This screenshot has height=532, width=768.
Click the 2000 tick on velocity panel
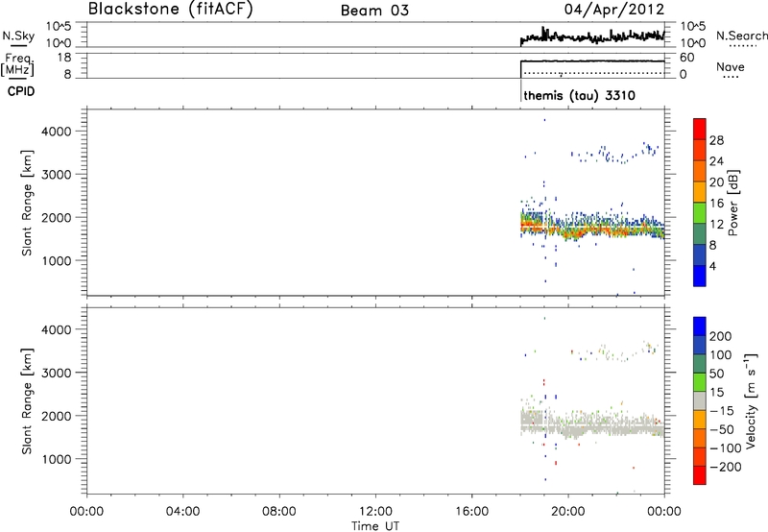(x=57, y=416)
